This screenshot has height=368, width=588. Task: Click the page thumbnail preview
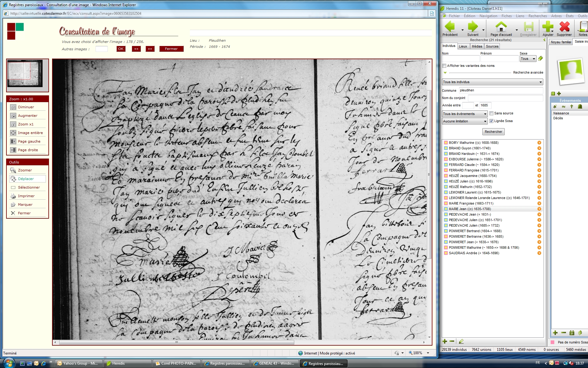coord(25,74)
